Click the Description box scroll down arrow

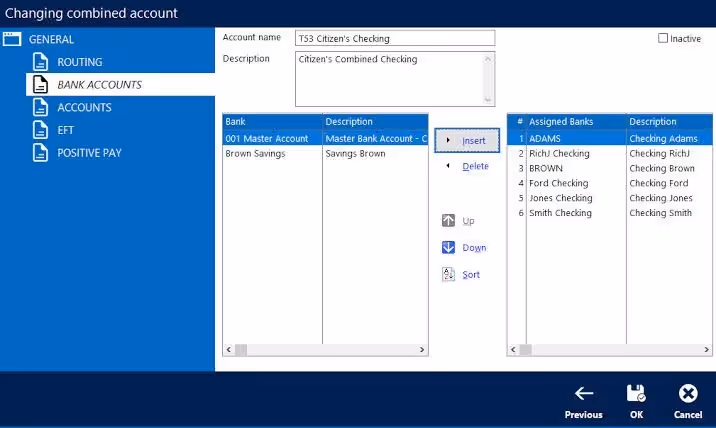click(x=488, y=100)
